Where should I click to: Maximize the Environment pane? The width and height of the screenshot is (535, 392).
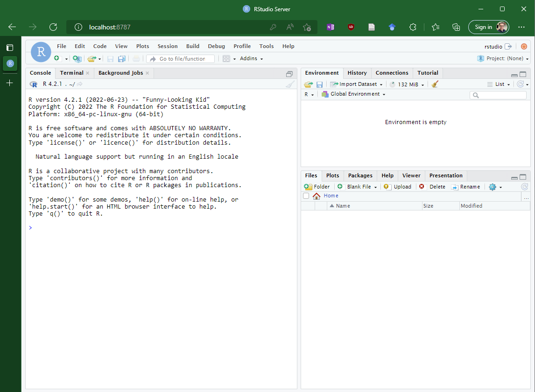click(x=523, y=75)
